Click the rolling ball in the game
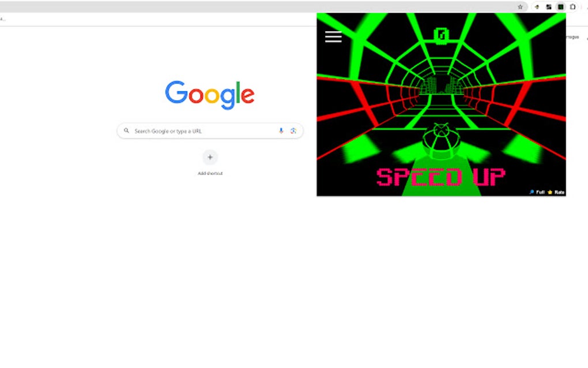The image size is (588, 368). click(x=442, y=142)
